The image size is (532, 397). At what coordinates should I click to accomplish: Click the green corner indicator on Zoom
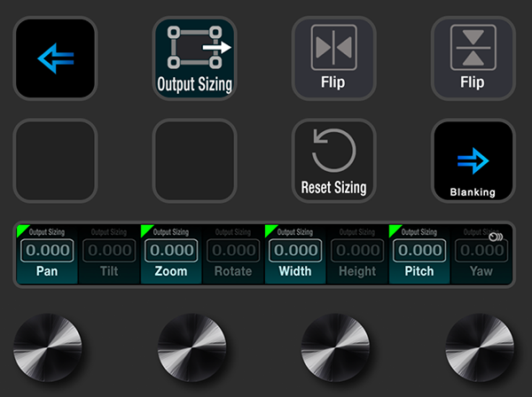145,230
